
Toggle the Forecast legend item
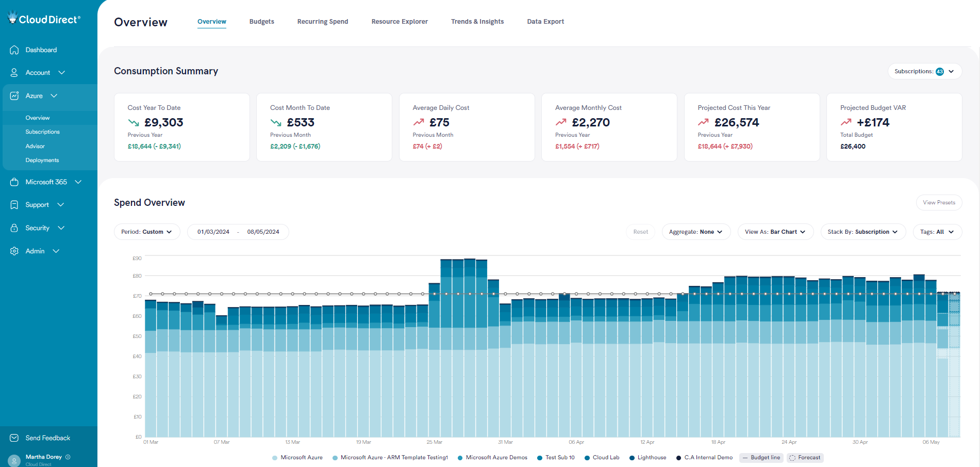point(805,458)
